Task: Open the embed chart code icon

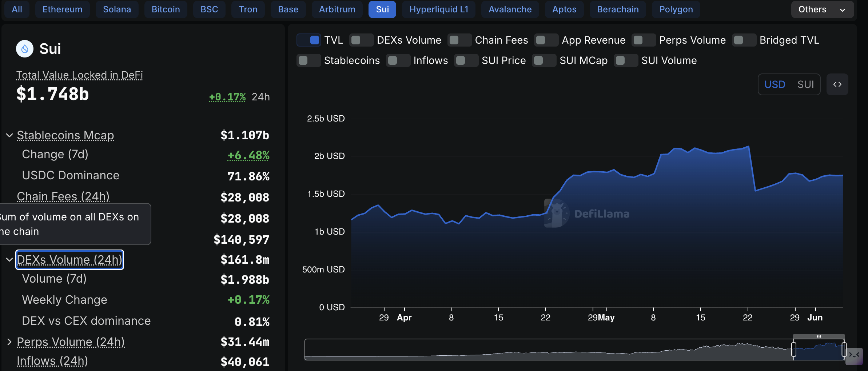Action: pyautogui.click(x=837, y=84)
